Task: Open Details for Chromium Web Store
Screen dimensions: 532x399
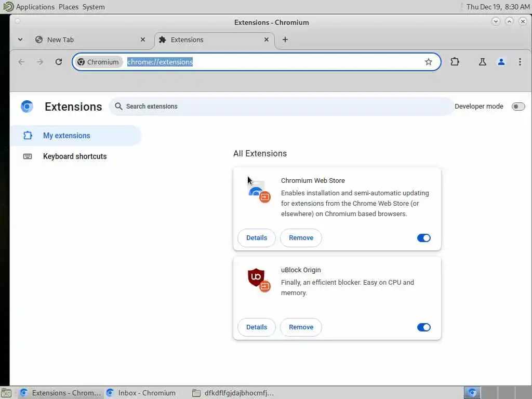Action: 257,238
